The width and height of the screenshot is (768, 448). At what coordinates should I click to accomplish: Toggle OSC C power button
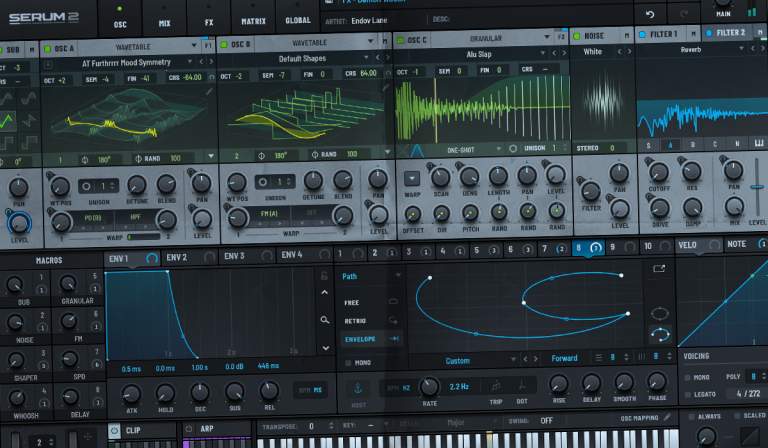click(x=400, y=40)
